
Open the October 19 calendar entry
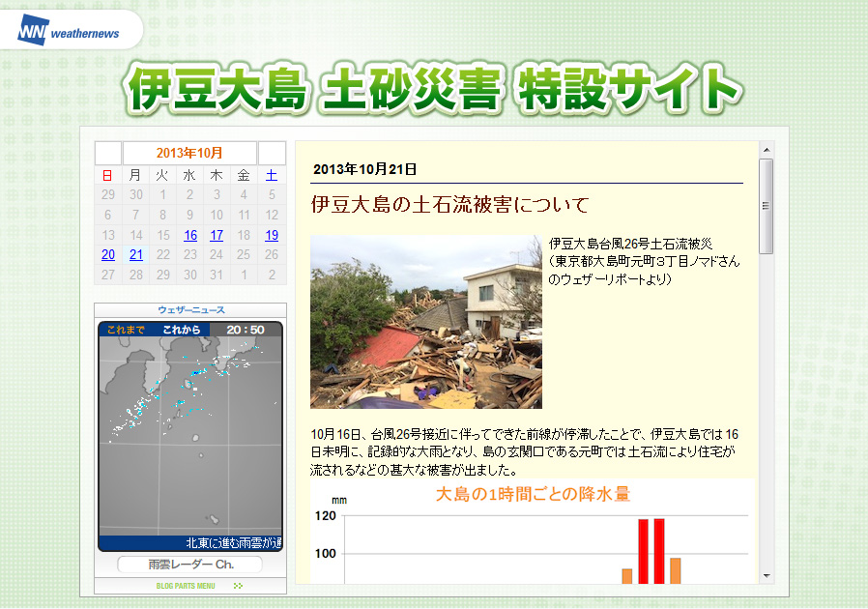272,235
